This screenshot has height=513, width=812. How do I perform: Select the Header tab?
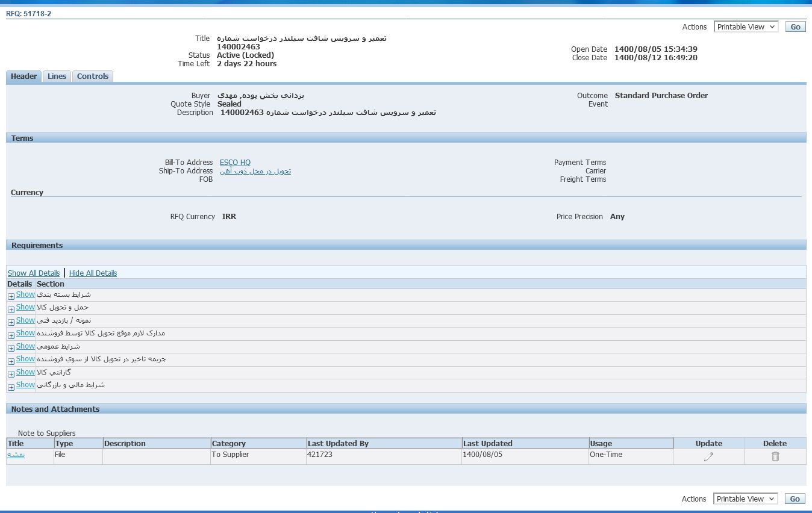(24, 76)
